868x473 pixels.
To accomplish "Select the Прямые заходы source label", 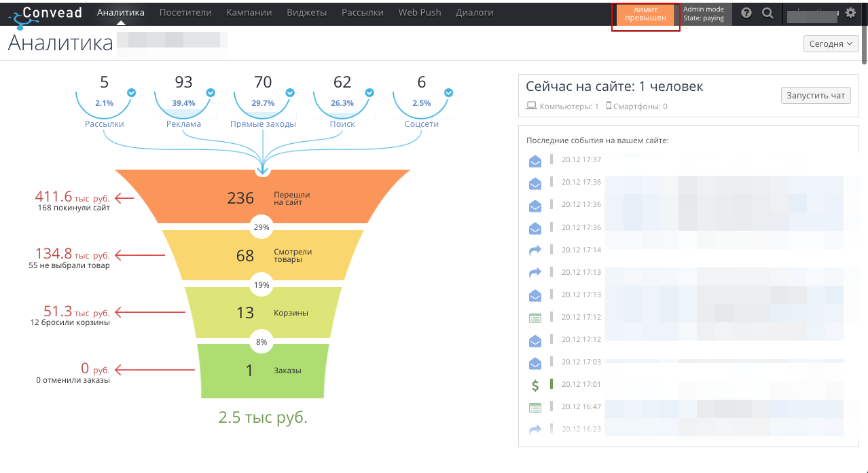I will 263,124.
